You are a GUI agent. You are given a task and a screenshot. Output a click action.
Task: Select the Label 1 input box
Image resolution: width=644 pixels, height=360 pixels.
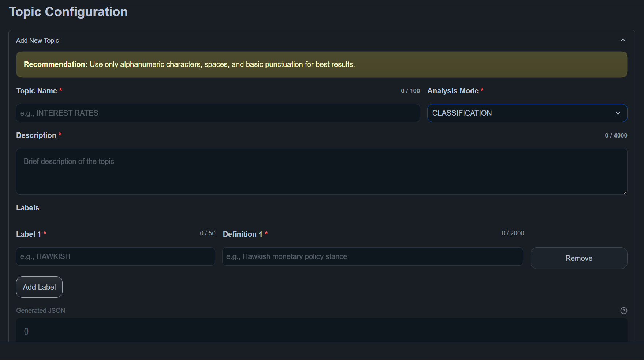click(115, 256)
